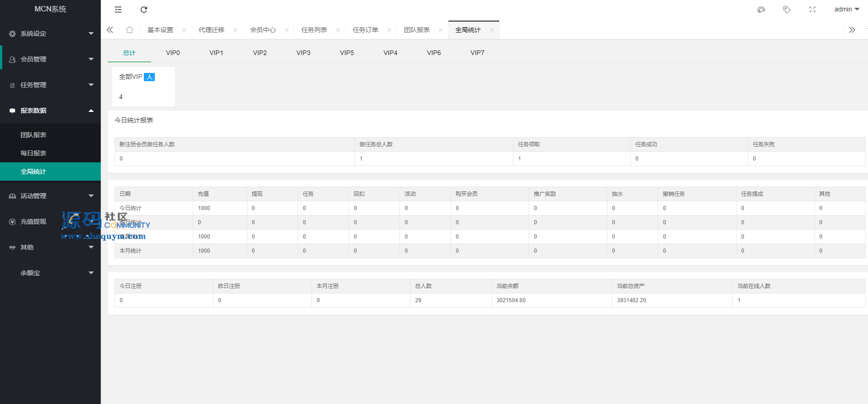Close the 全局统计 tab

click(492, 30)
